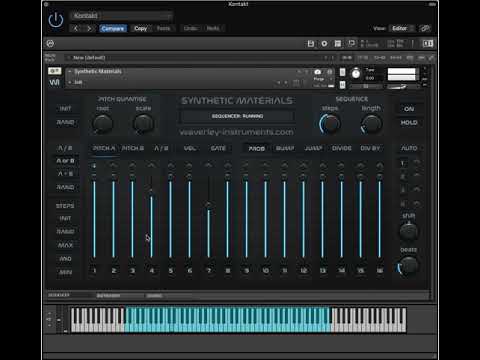
Task: Toggle the instrument Solo S button
Action: point(342,72)
